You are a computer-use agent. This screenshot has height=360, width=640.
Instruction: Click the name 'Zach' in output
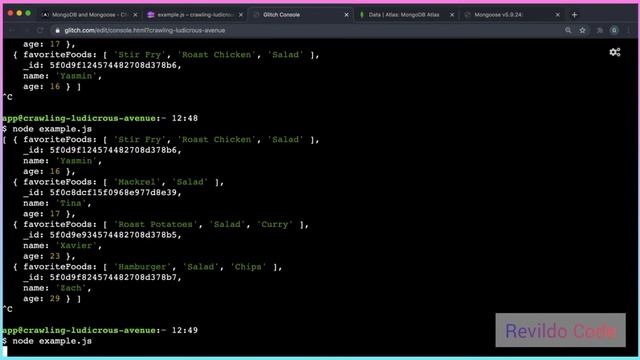[71, 288]
